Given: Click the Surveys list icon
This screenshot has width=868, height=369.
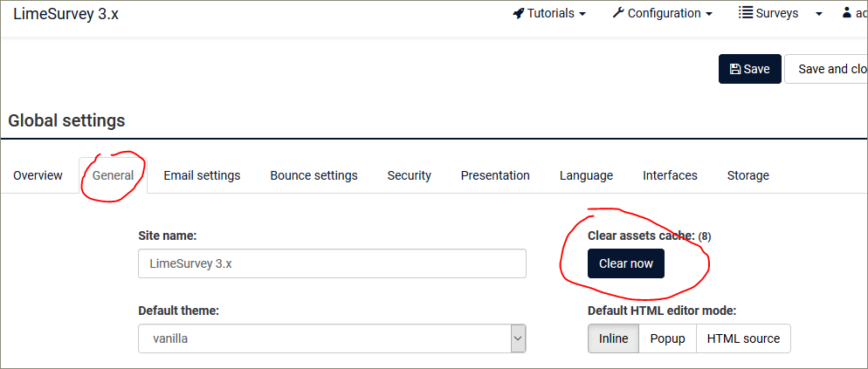Looking at the screenshot, I should coord(746,13).
